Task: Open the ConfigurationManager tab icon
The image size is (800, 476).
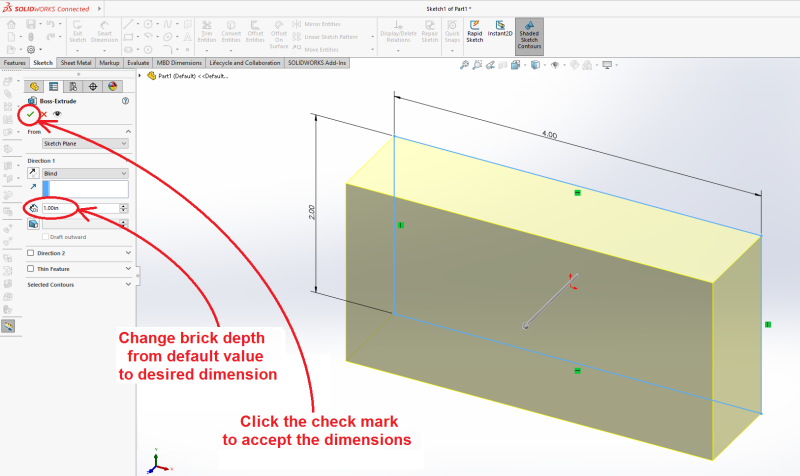Action: click(74, 87)
